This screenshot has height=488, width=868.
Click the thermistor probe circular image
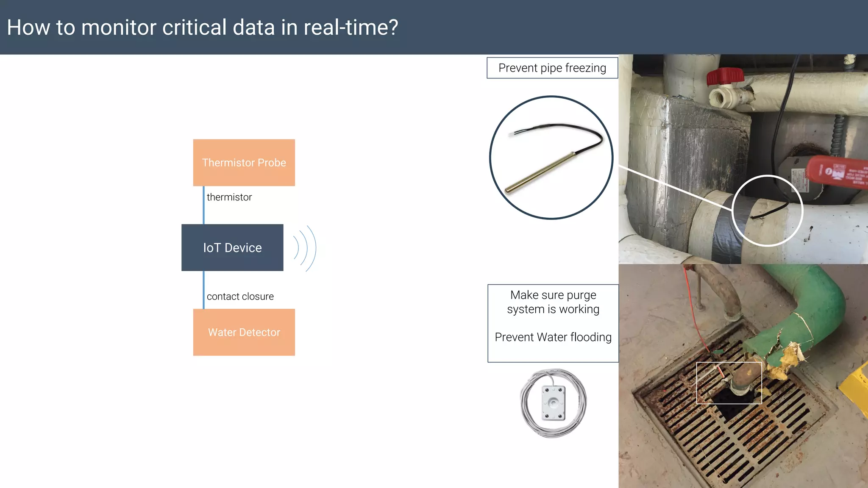[x=551, y=158]
